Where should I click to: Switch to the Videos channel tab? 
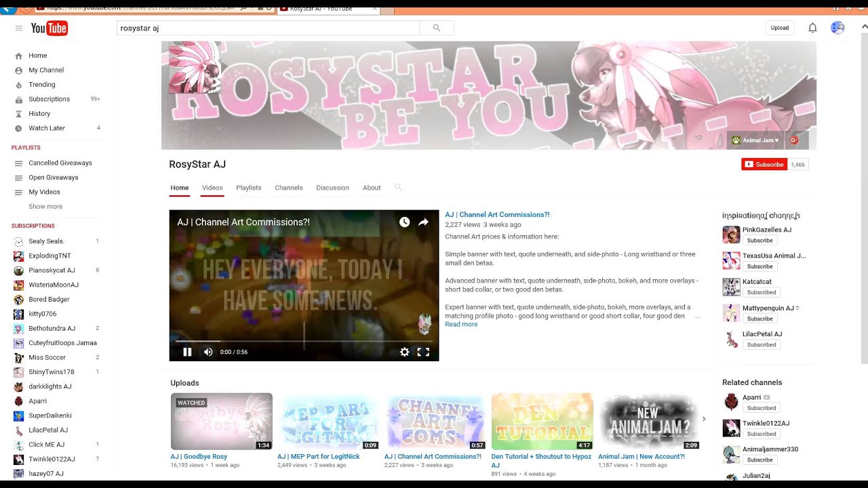coord(212,188)
